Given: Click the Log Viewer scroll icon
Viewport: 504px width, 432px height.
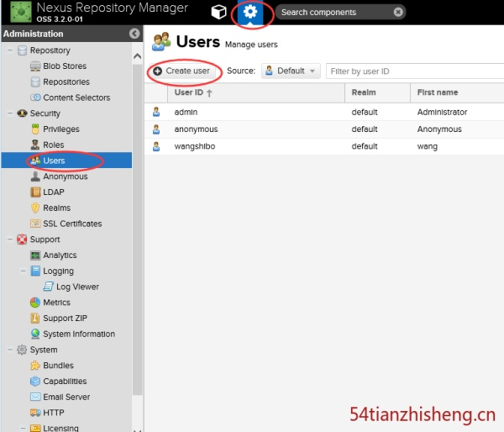Looking at the screenshot, I should pyautogui.click(x=48, y=287).
